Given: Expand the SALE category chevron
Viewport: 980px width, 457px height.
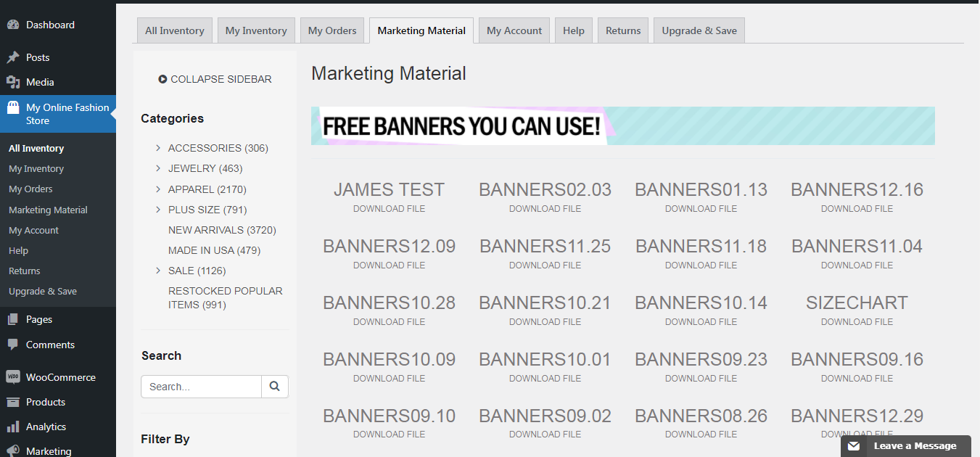Looking at the screenshot, I should 158,271.
